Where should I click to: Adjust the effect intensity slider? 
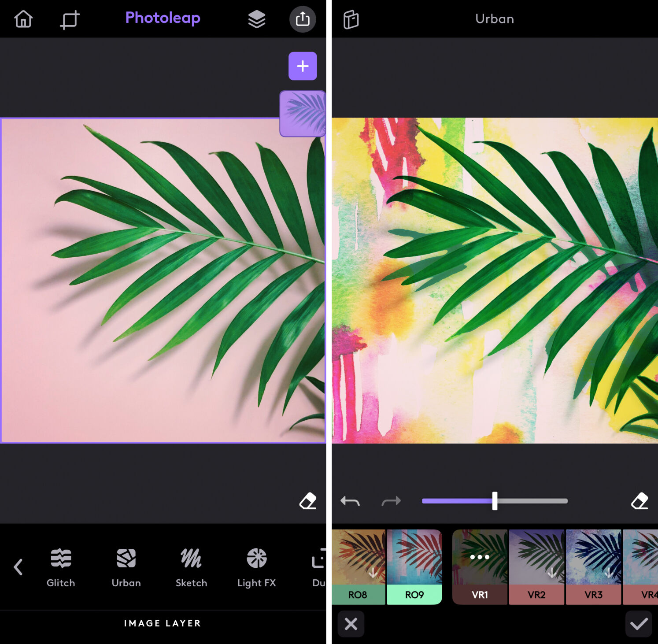click(x=495, y=501)
